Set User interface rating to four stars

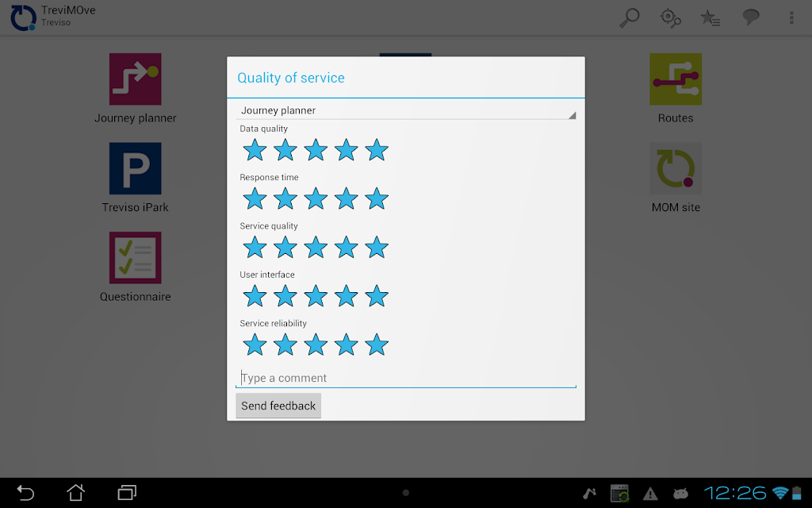pyautogui.click(x=346, y=296)
